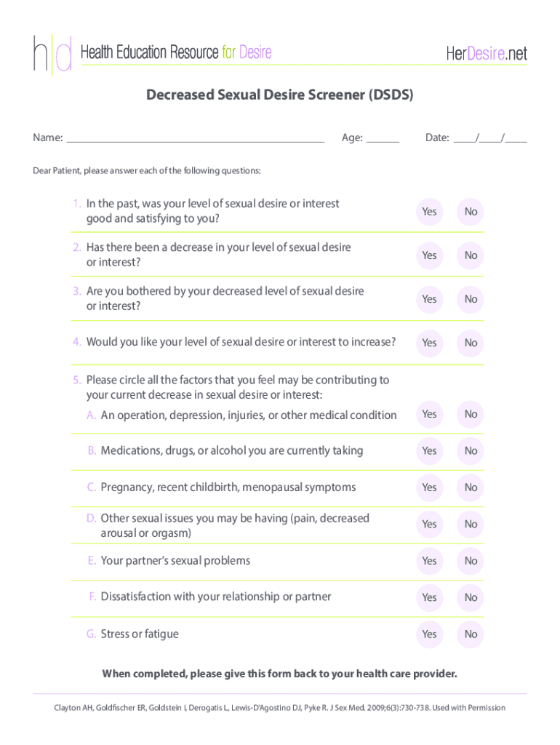The image size is (560, 745).
Task: Choose No for factor D other sexual issues
Action: [471, 524]
